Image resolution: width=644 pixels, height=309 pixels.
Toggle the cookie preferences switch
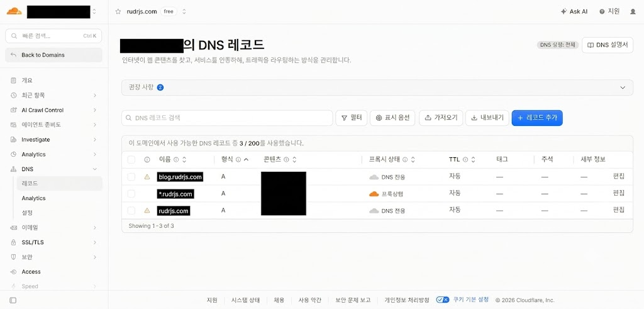pyautogui.click(x=443, y=300)
